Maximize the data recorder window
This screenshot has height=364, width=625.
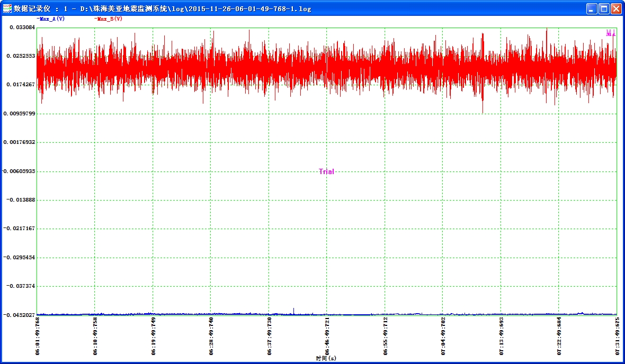tap(604, 9)
